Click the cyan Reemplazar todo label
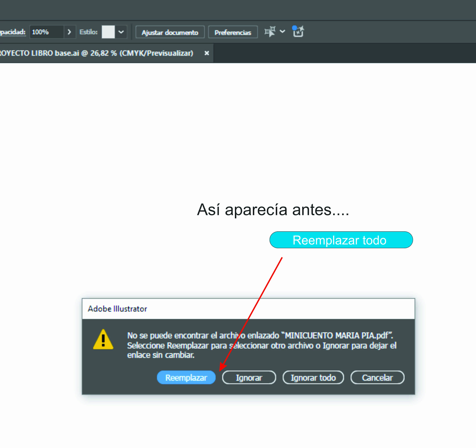This screenshot has height=448, width=476. 341,240
